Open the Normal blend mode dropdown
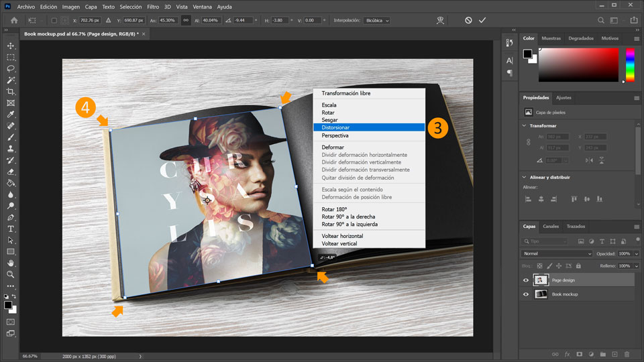This screenshot has width=644, height=362. click(x=556, y=254)
